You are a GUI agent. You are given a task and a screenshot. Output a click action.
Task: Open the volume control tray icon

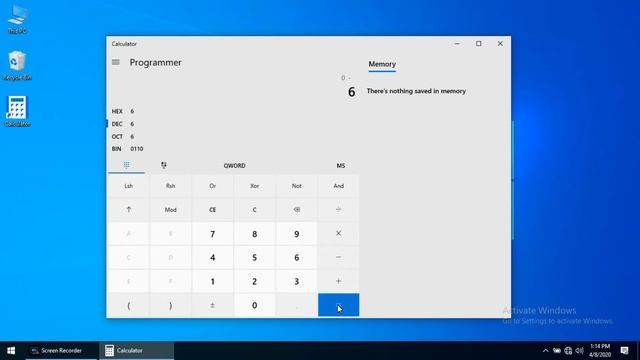[580, 351]
